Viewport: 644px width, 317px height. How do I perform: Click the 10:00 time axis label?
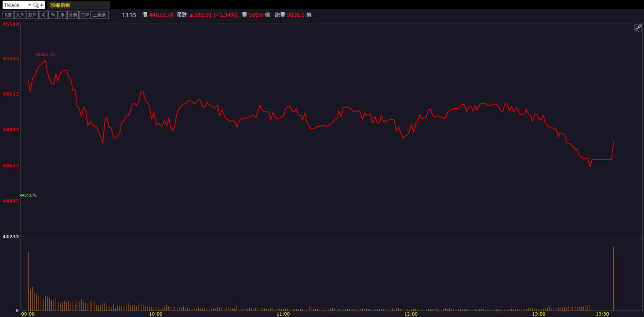click(x=156, y=314)
